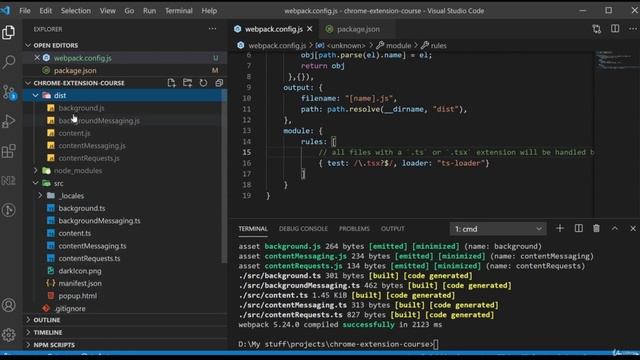Viewport: 640px width, 360px height.
Task: Split the terminal panel
Action: point(578,229)
